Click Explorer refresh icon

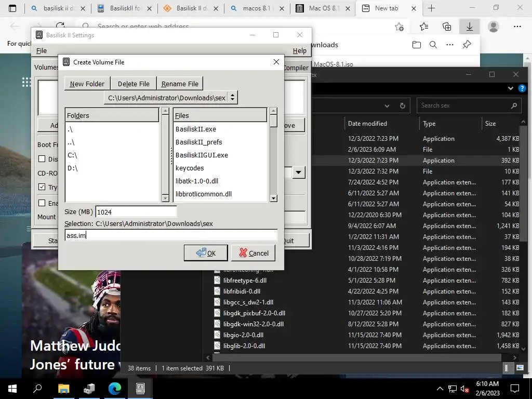403,106
